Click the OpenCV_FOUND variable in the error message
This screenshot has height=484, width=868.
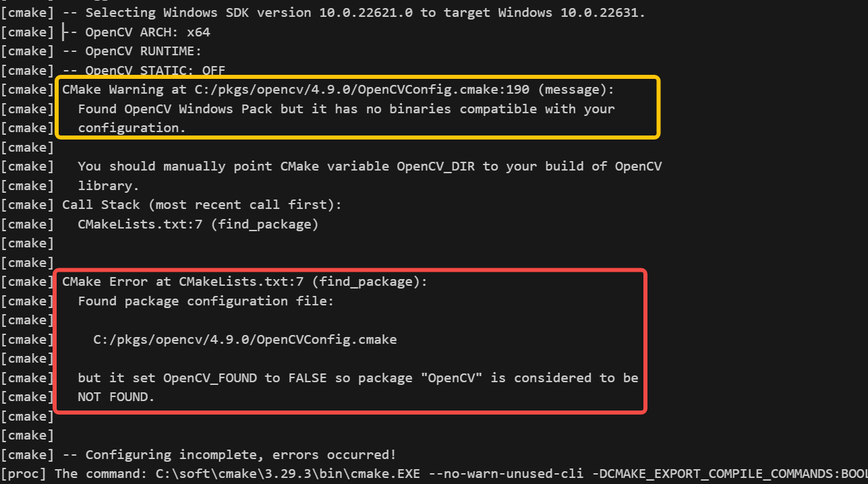[210, 377]
